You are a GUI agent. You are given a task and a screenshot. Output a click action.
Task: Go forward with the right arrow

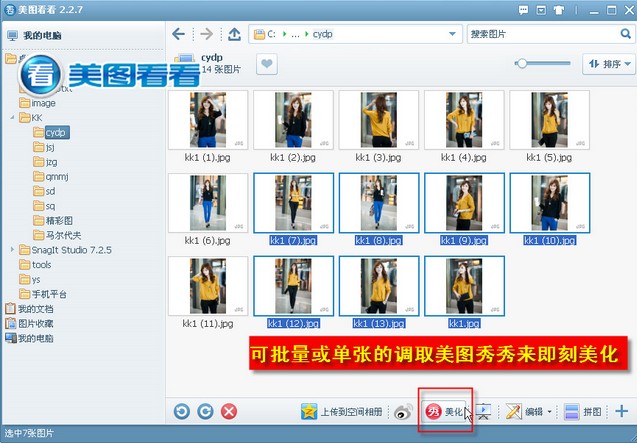206,34
